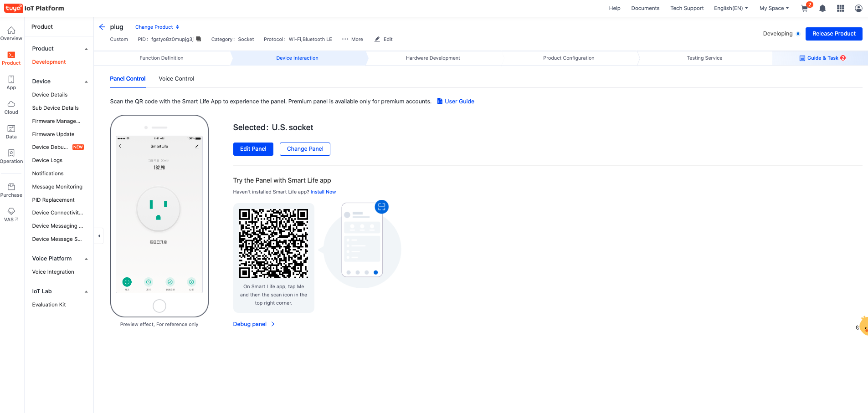
Task: Collapse the IoT Lab sidebar group
Action: point(86,292)
